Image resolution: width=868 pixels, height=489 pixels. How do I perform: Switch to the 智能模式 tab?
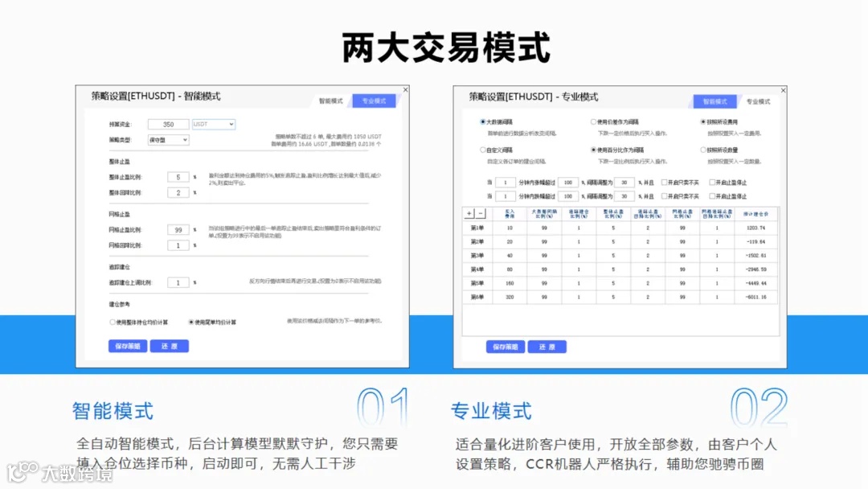[x=714, y=102]
